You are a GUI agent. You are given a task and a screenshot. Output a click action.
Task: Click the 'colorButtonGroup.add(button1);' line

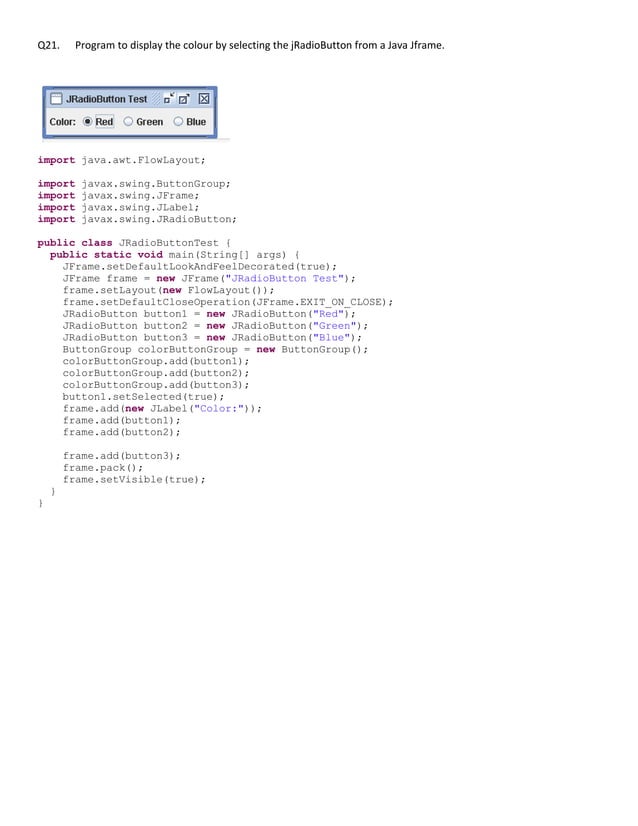click(x=156, y=361)
